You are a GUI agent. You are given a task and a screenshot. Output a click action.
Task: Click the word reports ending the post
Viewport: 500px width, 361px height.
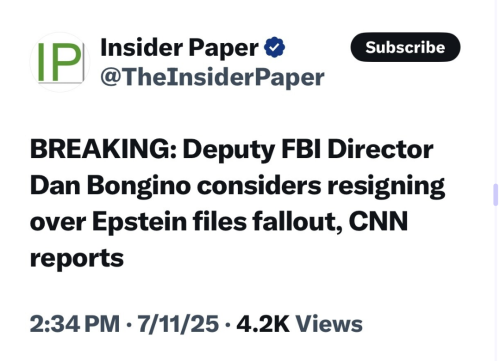pos(77,259)
